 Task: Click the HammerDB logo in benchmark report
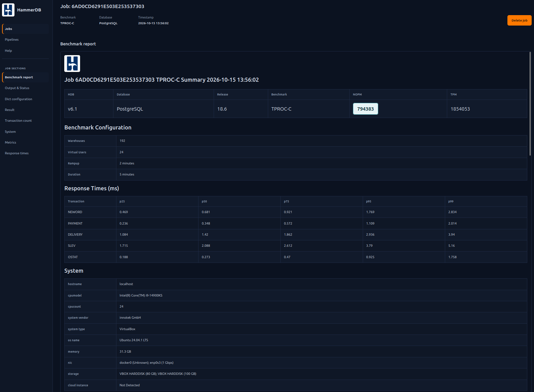tap(72, 64)
